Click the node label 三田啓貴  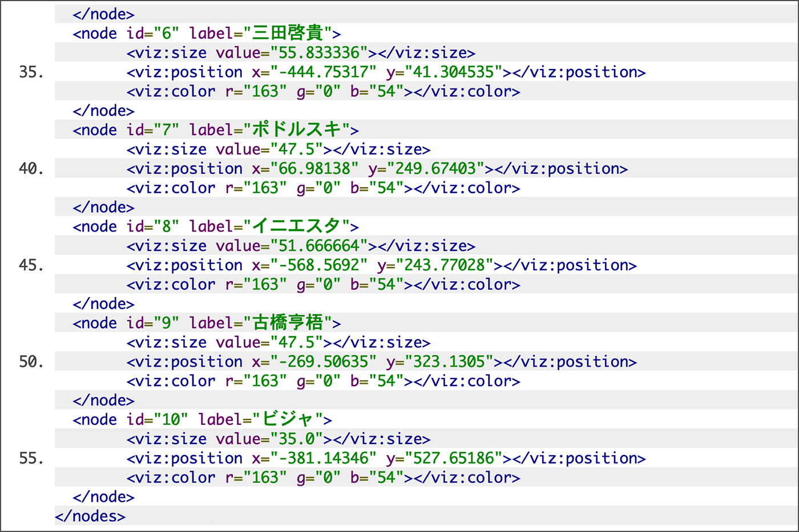click(x=288, y=34)
